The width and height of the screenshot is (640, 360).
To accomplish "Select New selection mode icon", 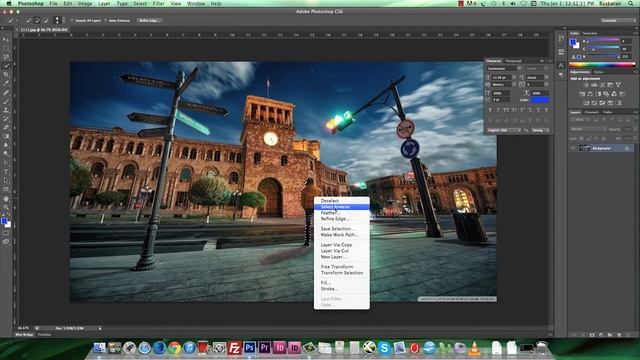I will 28,20.
